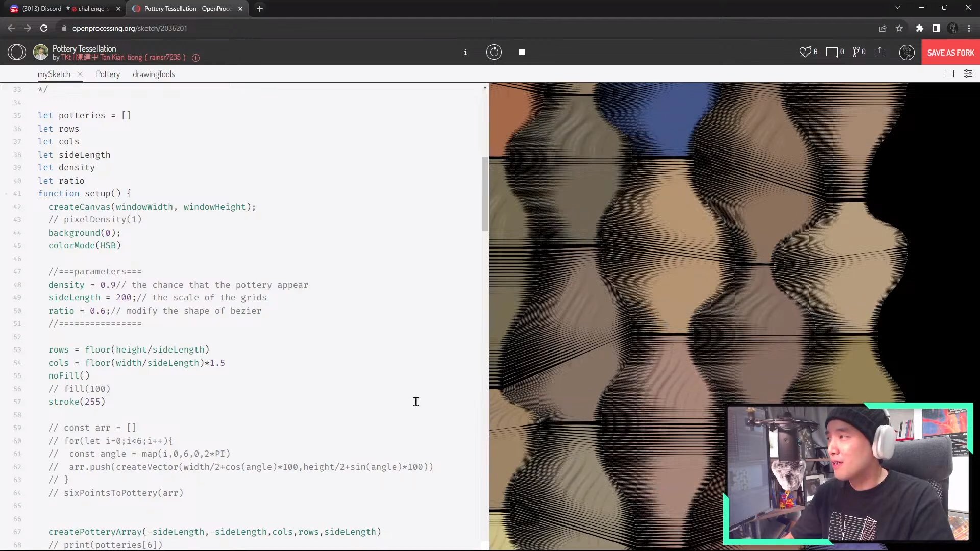Open the sketch settings sliders icon
Image resolution: width=980 pixels, height=551 pixels.
pos(968,74)
